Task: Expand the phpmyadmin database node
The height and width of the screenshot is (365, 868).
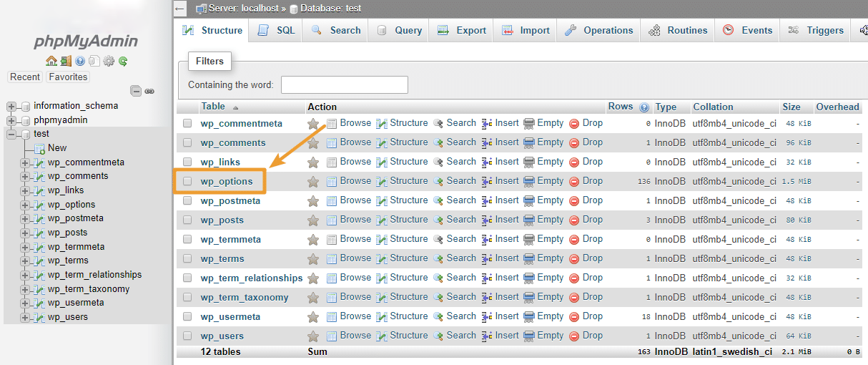Action: (x=11, y=120)
